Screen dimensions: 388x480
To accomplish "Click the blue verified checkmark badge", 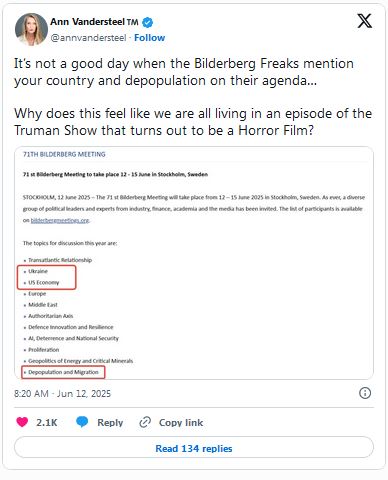I will click(x=148, y=23).
